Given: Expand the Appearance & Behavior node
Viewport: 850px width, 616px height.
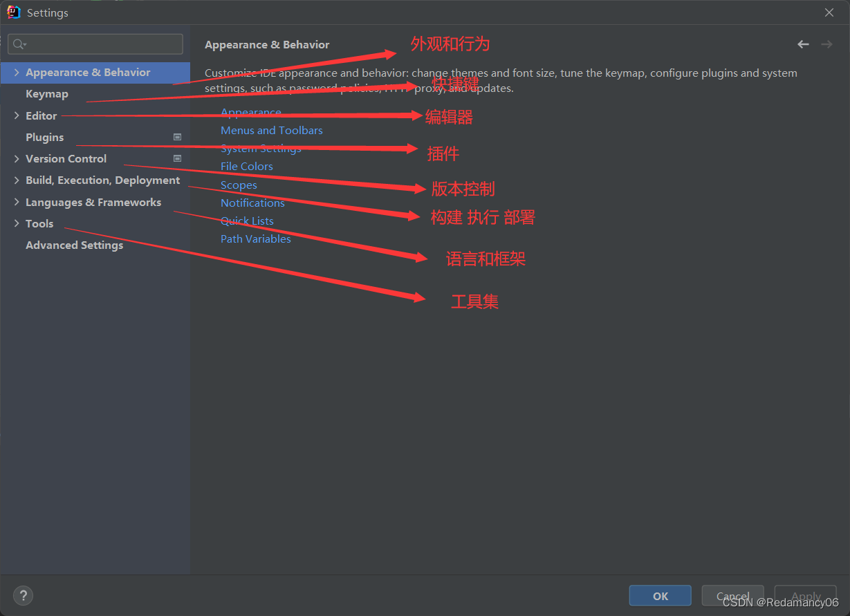Looking at the screenshot, I should pyautogui.click(x=17, y=72).
